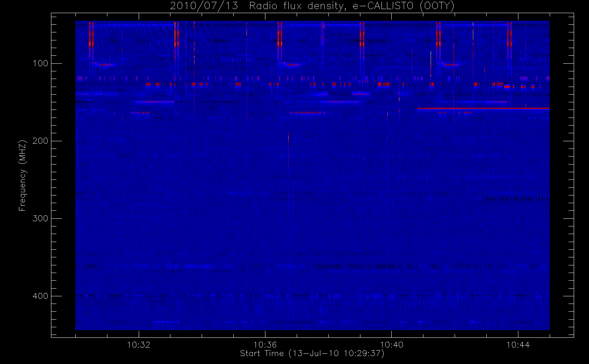589x364 pixels.
Task: Click the '100' frequency tick label
Action: click(x=40, y=63)
